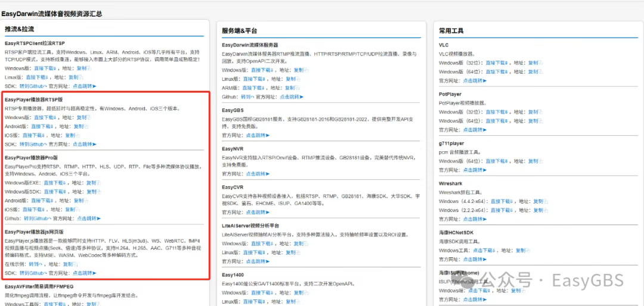Viewport: 644px width, 306px height.
Task: Download g711player Windows版 (64位)
Action: [x=497, y=161]
